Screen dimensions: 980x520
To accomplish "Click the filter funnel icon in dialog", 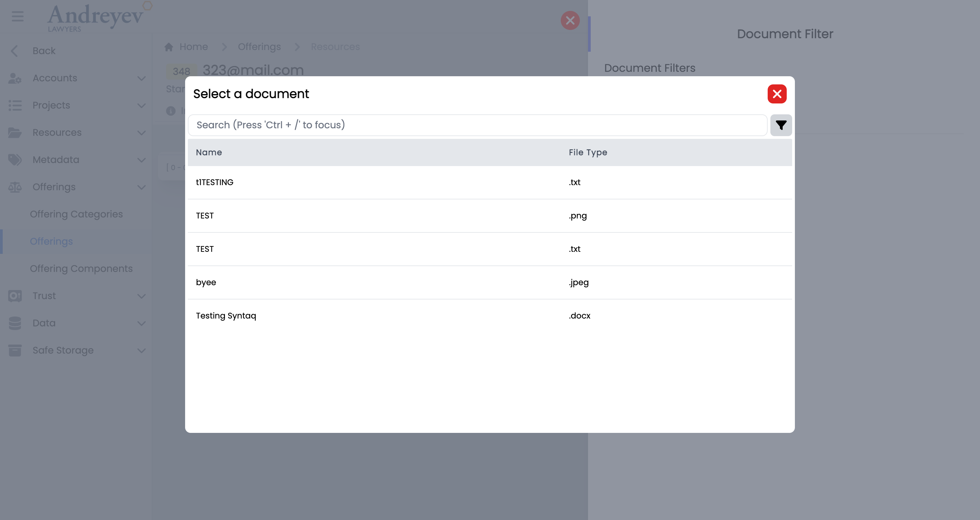I will click(x=781, y=125).
